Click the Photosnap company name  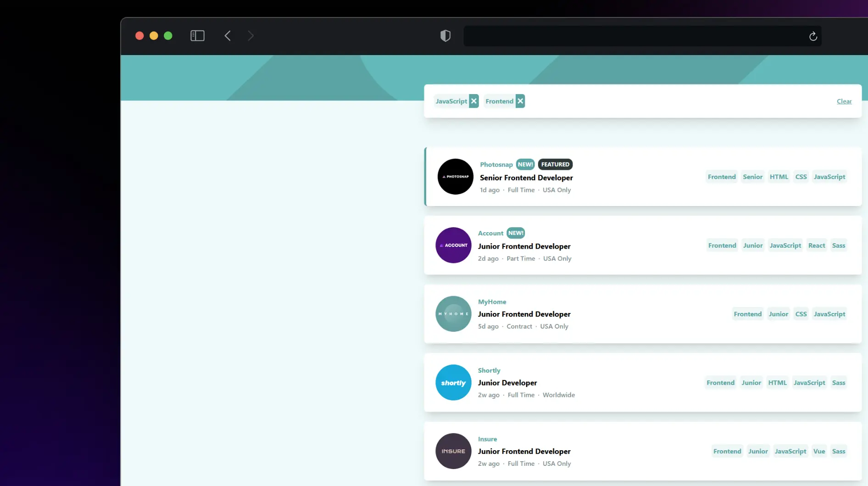496,164
